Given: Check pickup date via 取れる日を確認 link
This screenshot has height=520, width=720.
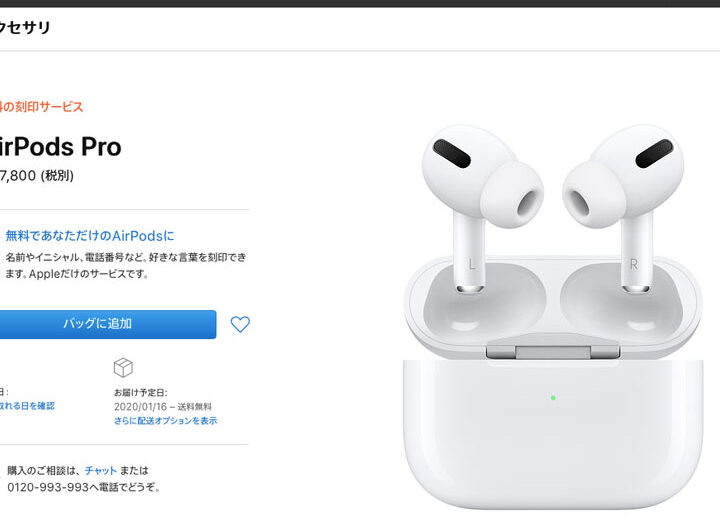Looking at the screenshot, I should pos(27,406).
